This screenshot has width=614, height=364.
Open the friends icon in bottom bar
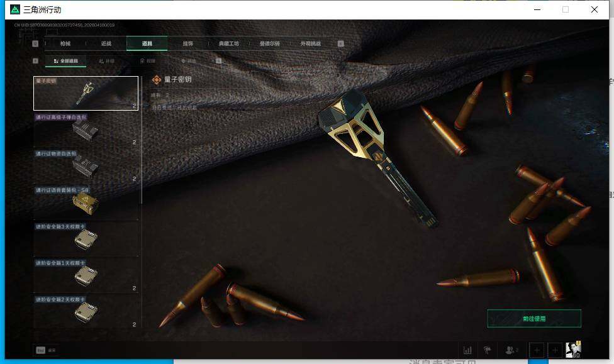click(511, 350)
